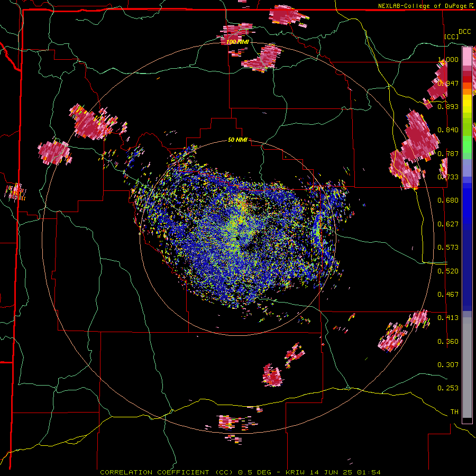The width and height of the screenshot is (476, 476).
Task: Click the 0.5 DEG elevation text
Action: tap(254, 472)
